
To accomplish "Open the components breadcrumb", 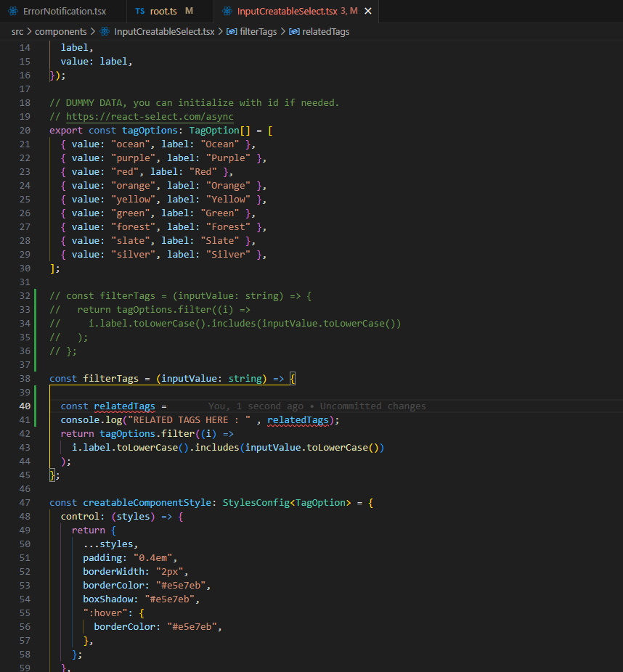I will pos(60,32).
